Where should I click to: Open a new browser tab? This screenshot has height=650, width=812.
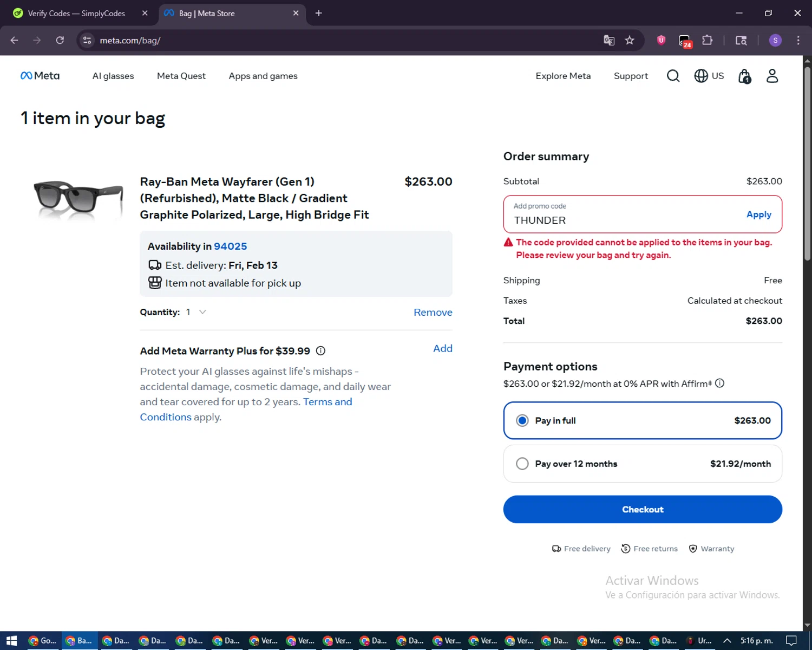[x=318, y=13]
